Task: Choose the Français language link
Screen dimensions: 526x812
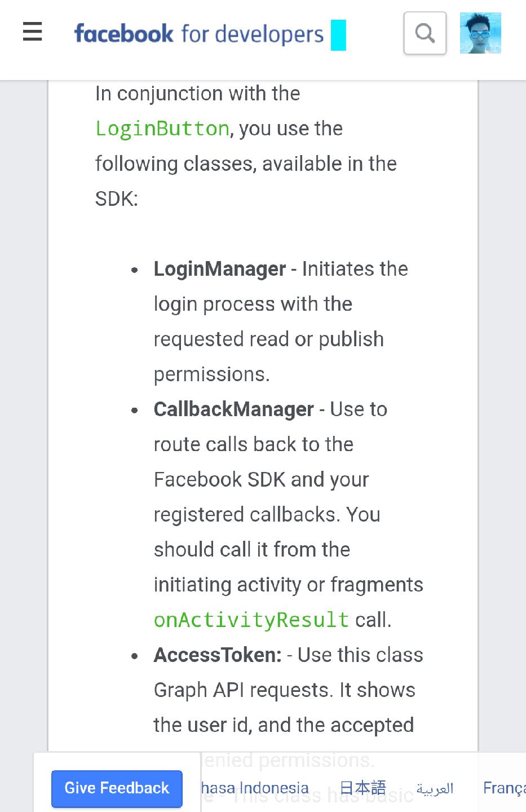Action: click(x=504, y=788)
